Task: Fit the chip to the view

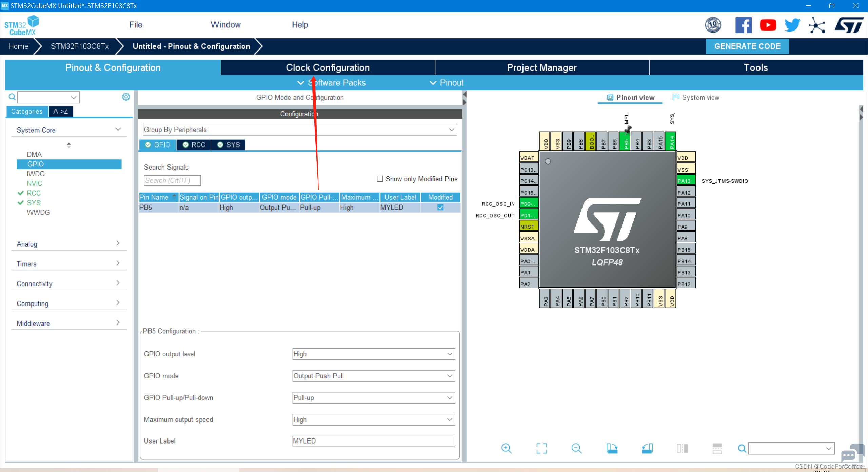Action: coord(541,448)
